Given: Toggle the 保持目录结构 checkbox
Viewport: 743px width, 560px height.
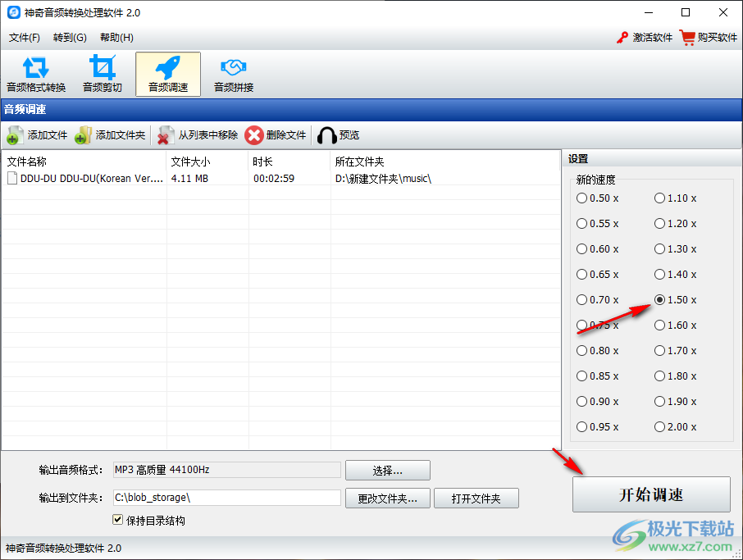Looking at the screenshot, I should point(117,520).
